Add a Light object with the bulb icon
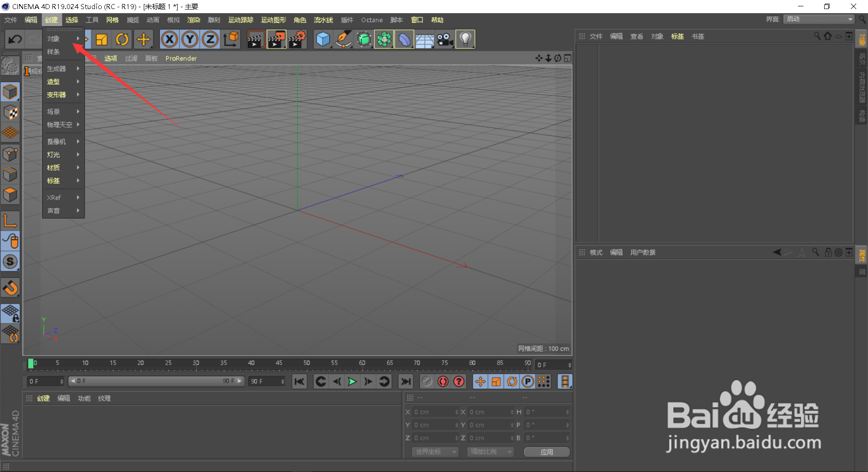This screenshot has width=868, height=472. coord(466,39)
